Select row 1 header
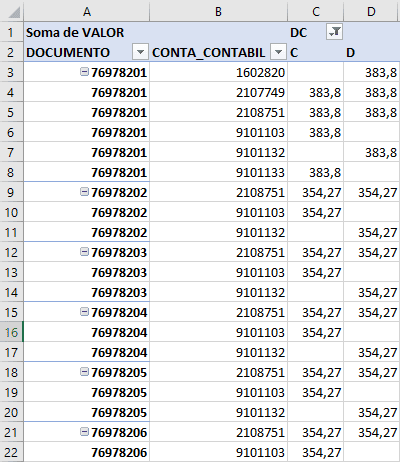Screen dimensions: 400x462 tap(12, 32)
